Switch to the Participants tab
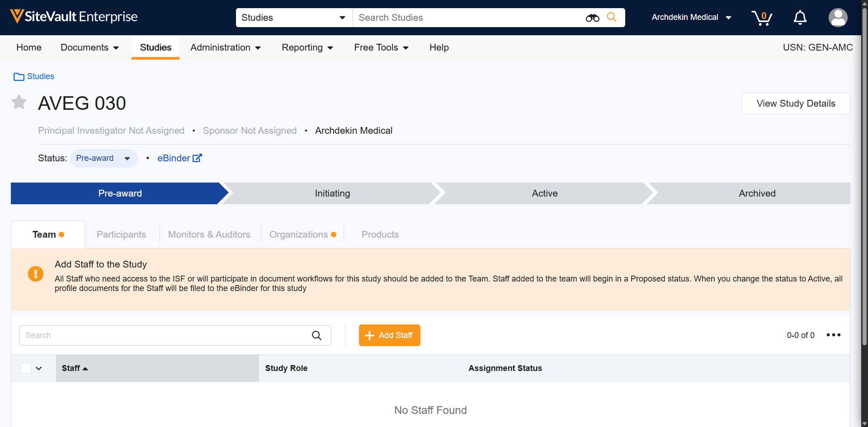This screenshot has width=868, height=427. 121,235
